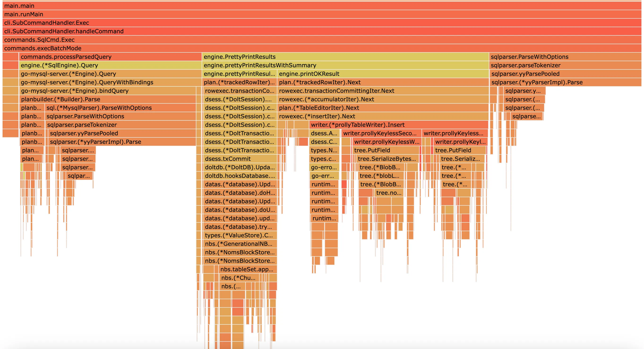Click the engine.(*SqlEngine).Query frame

point(110,65)
